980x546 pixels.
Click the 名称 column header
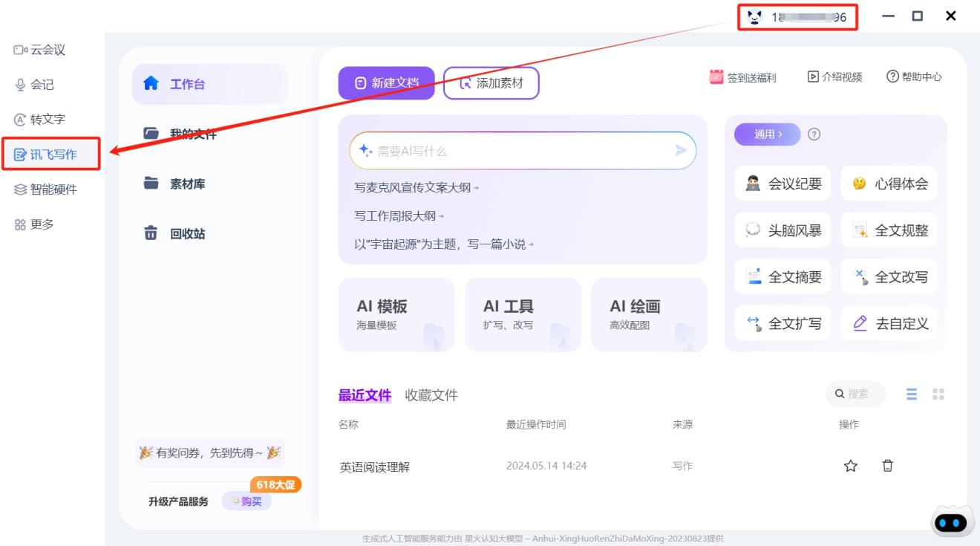[x=348, y=424]
